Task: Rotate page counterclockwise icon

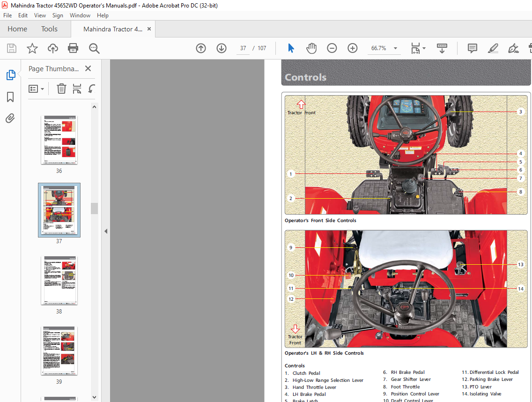Action: click(92, 89)
